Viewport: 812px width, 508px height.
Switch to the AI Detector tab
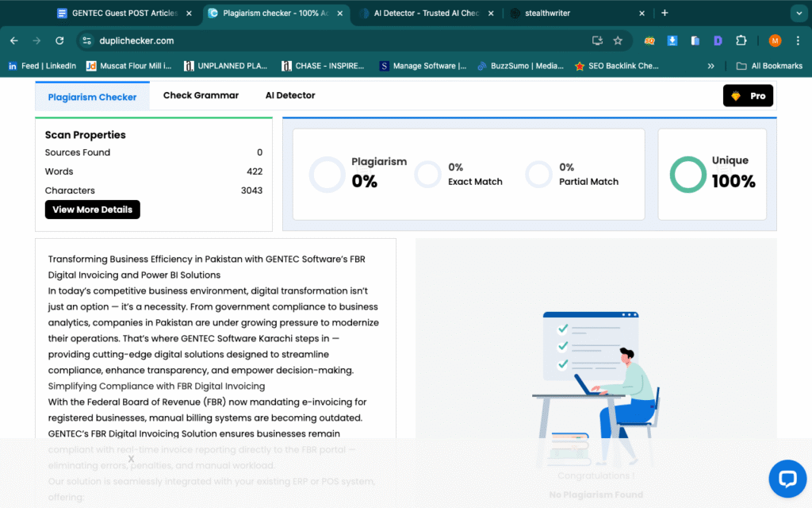click(289, 94)
